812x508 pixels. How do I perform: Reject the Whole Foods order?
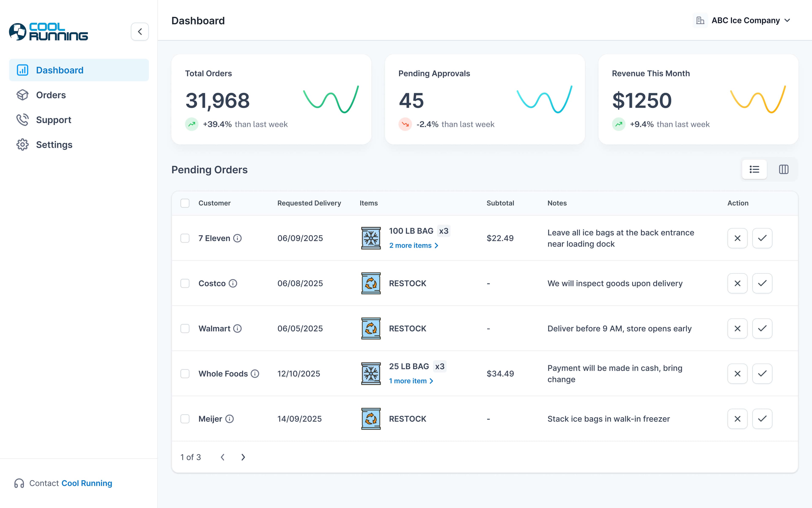(737, 374)
